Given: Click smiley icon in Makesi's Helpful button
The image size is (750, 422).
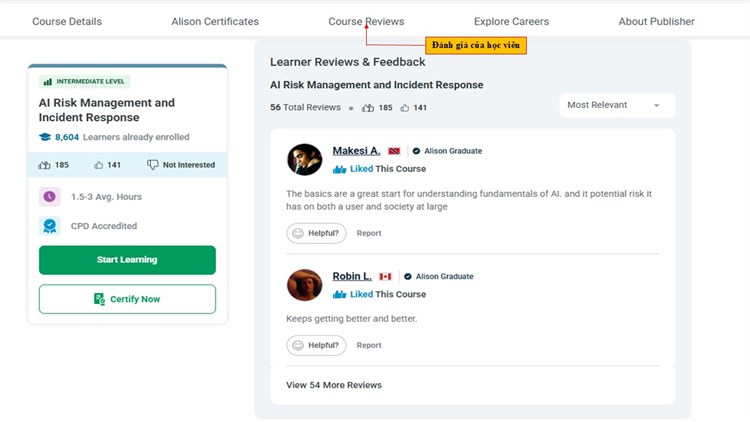Looking at the screenshot, I should point(298,233).
